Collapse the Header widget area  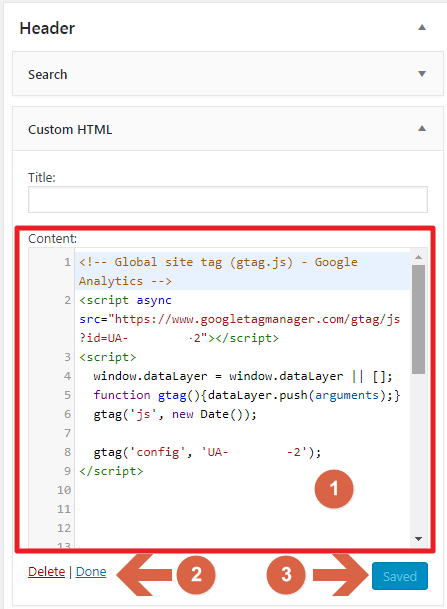(422, 28)
